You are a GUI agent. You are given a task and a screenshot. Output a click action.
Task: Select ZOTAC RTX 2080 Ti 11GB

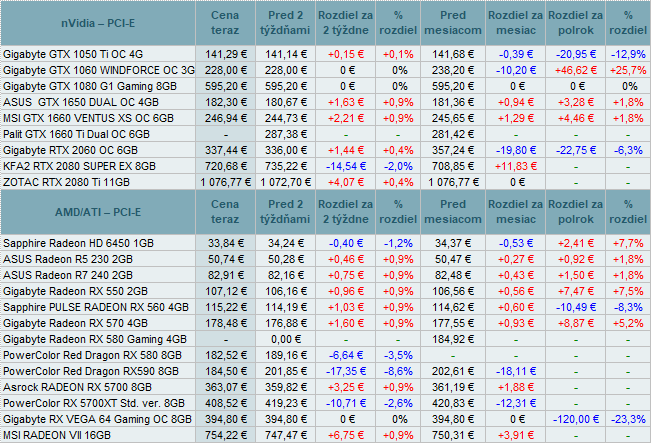(x=66, y=182)
